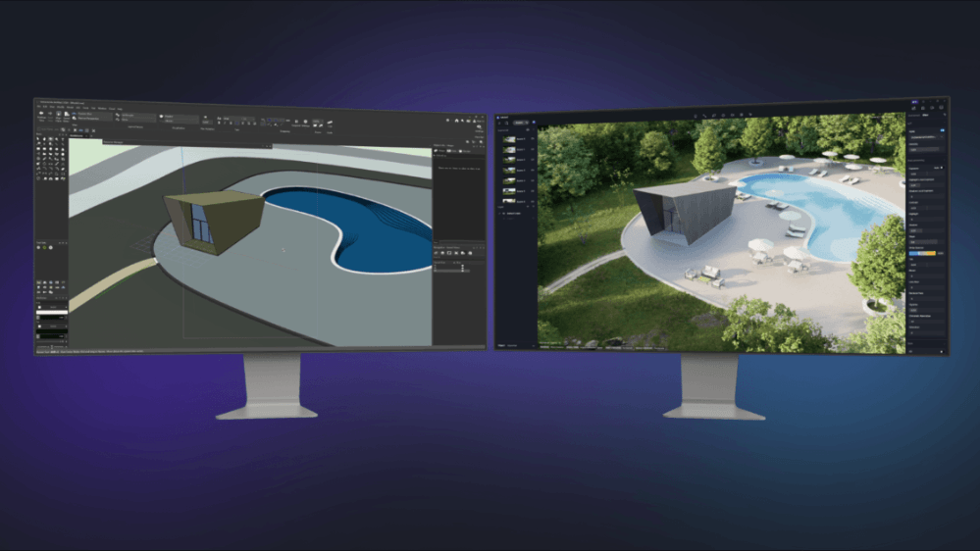Screen dimensions: 980x551
Task: Open the Custom View dropdown
Action: pos(95,114)
